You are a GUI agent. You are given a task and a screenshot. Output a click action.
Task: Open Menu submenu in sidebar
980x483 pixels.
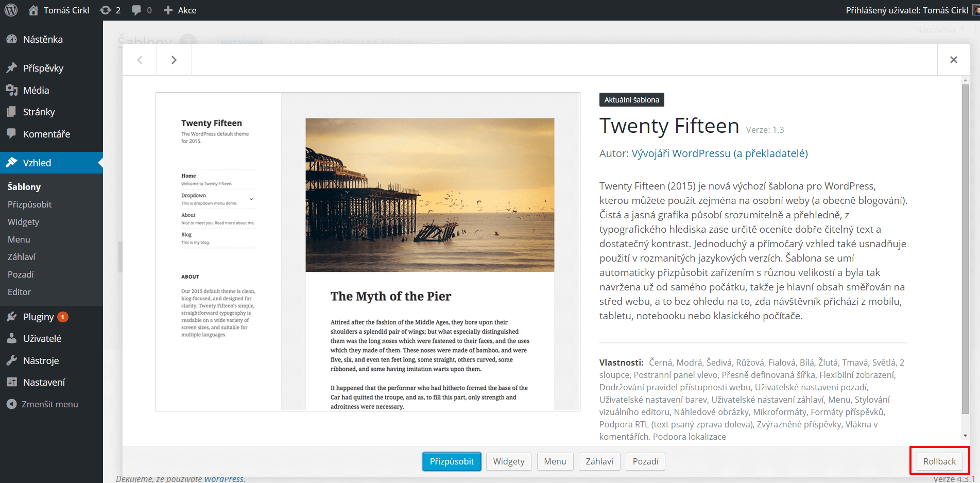19,239
